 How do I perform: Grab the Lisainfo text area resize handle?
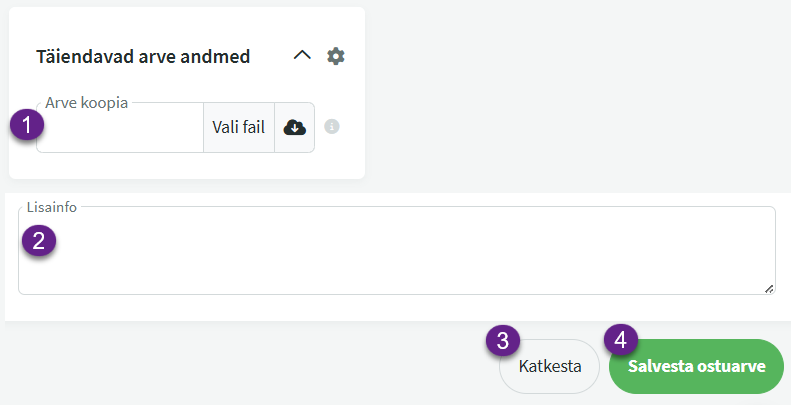(x=768, y=288)
